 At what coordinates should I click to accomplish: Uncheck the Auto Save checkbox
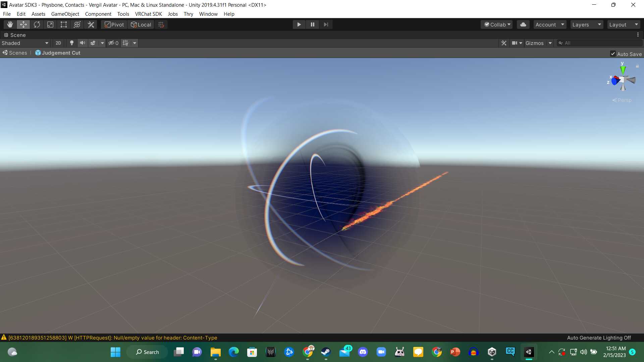(x=613, y=54)
